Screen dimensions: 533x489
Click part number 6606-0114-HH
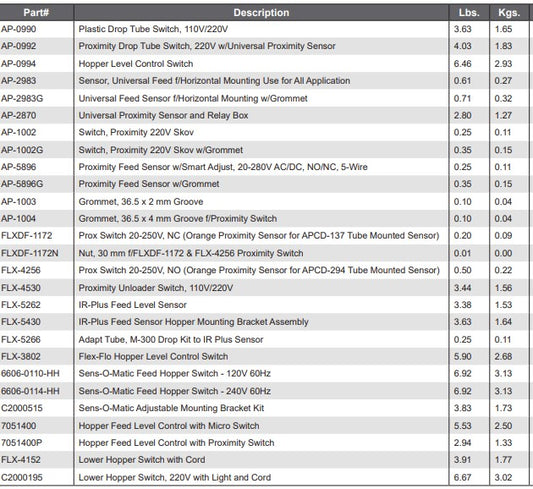[30, 391]
